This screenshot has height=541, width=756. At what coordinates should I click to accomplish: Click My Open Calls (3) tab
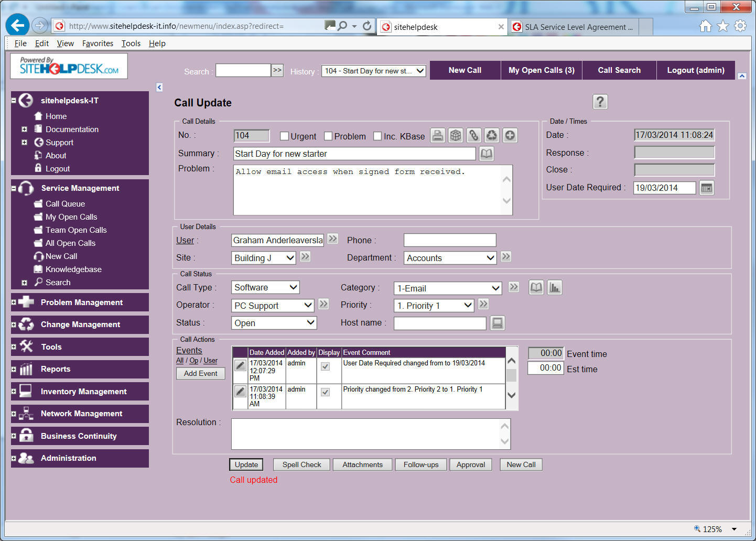coord(542,70)
